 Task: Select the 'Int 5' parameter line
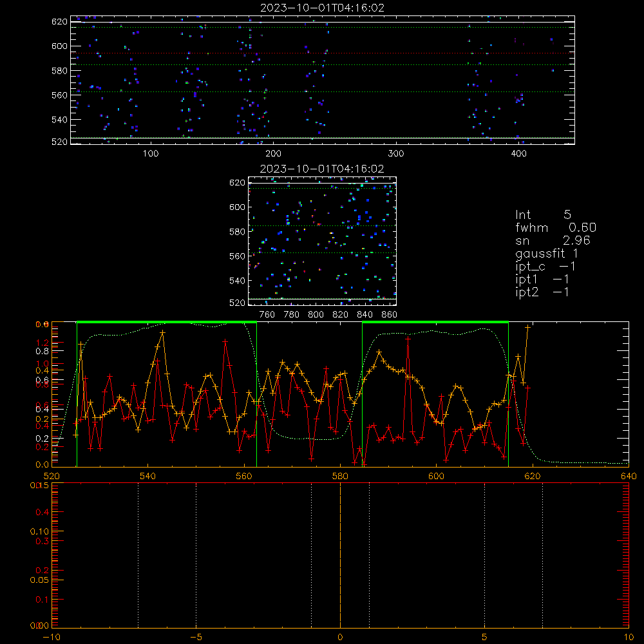click(x=543, y=214)
